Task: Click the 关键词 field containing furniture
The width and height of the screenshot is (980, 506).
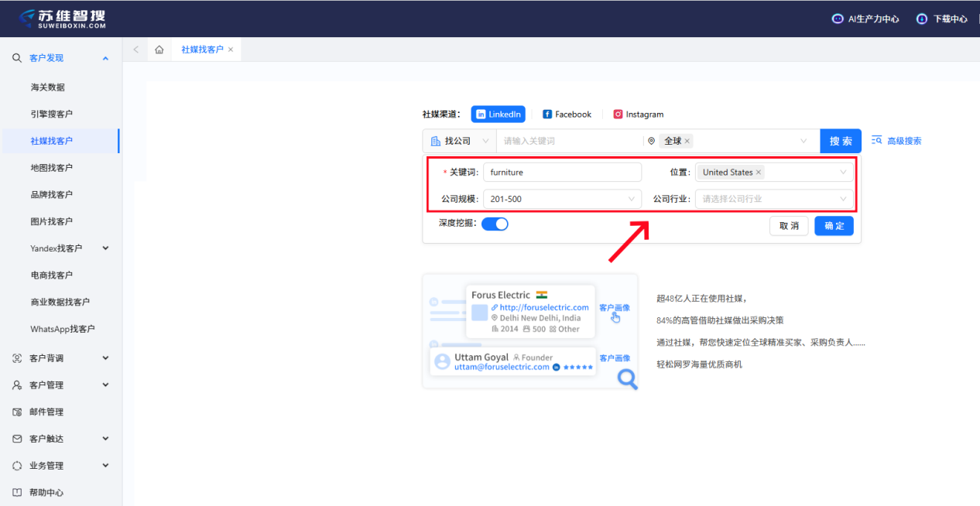Action: [x=562, y=173]
